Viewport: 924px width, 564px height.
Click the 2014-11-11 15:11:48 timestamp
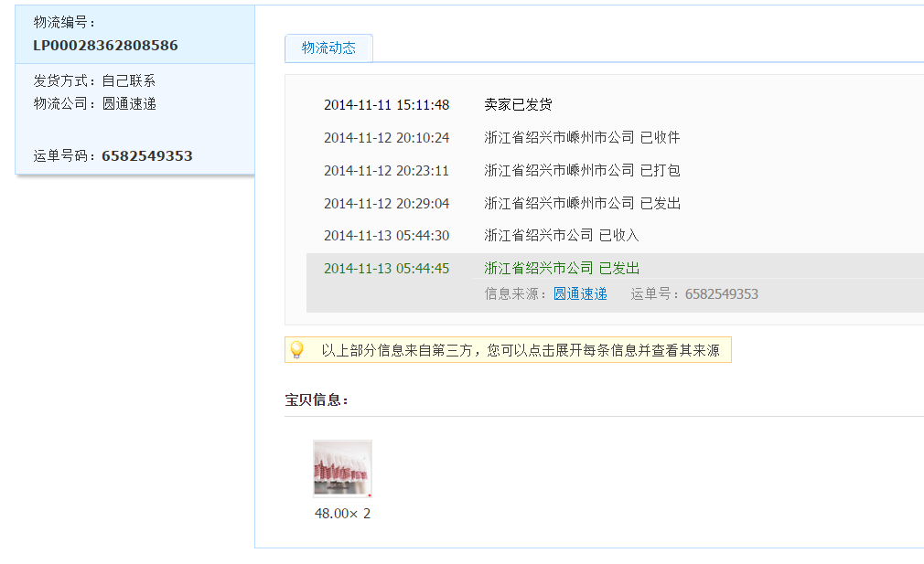pos(386,105)
